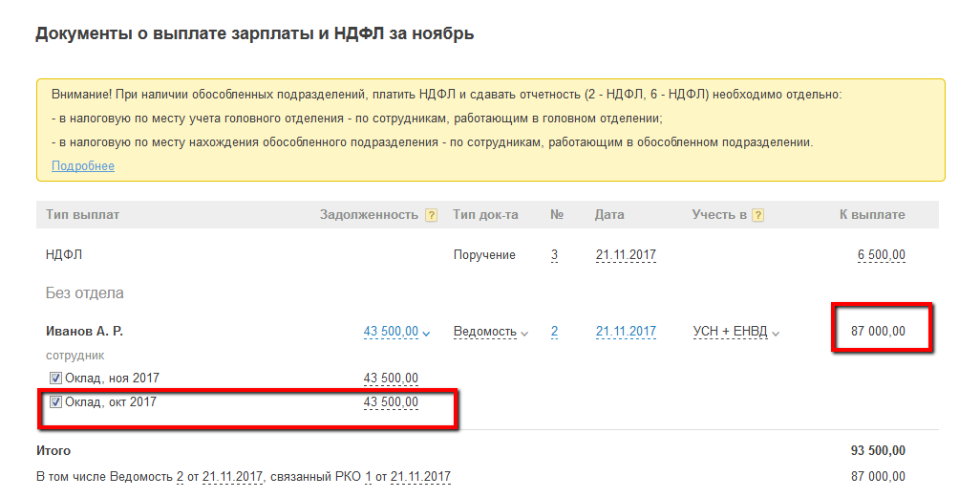Open the Подробнее link
The height and width of the screenshot is (498, 980).
pos(83,166)
